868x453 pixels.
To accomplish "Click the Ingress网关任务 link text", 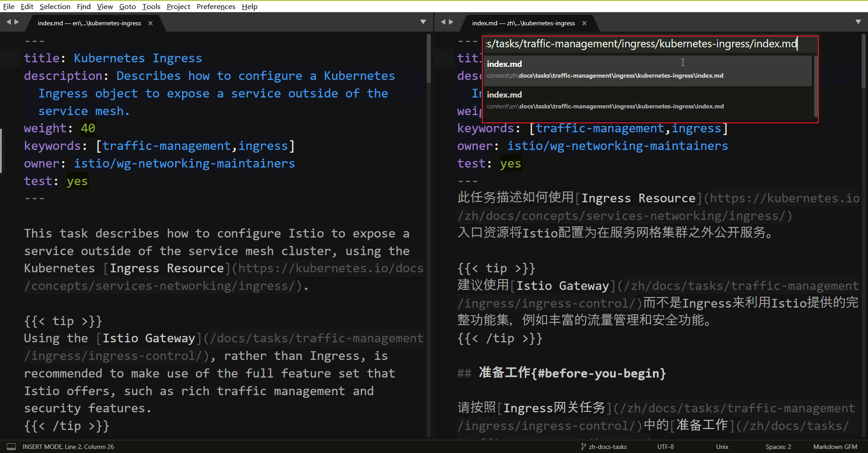I will click(x=554, y=408).
